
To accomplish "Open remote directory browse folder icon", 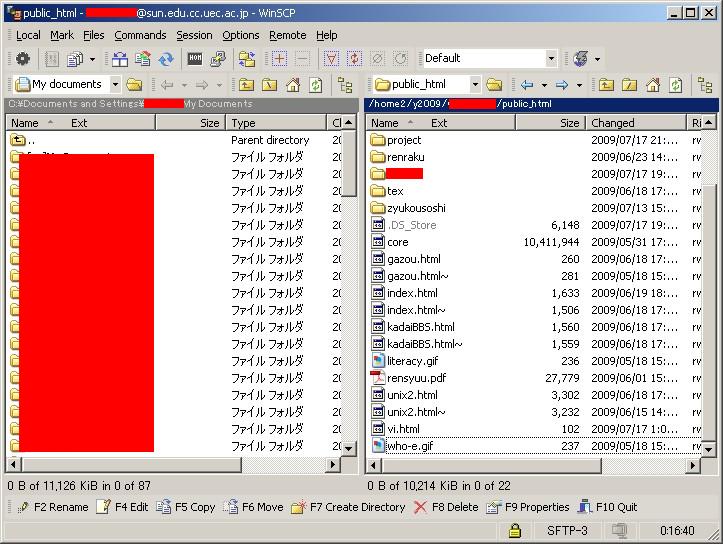I will click(x=494, y=85).
